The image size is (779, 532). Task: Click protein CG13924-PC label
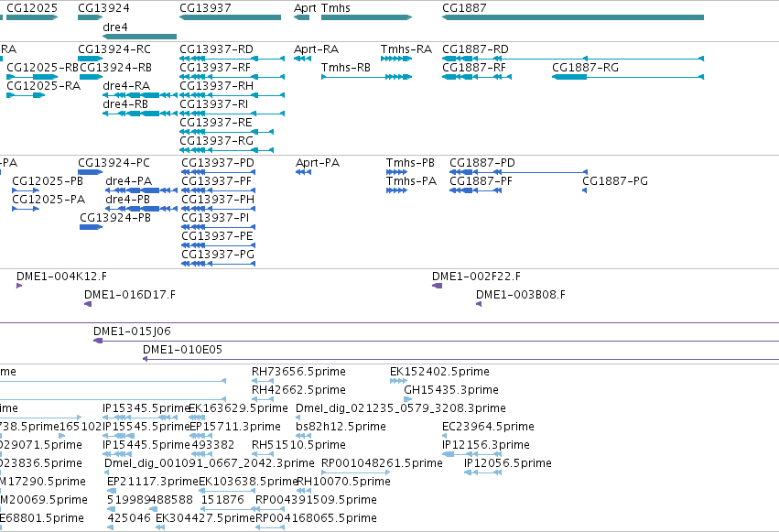pyautogui.click(x=114, y=163)
